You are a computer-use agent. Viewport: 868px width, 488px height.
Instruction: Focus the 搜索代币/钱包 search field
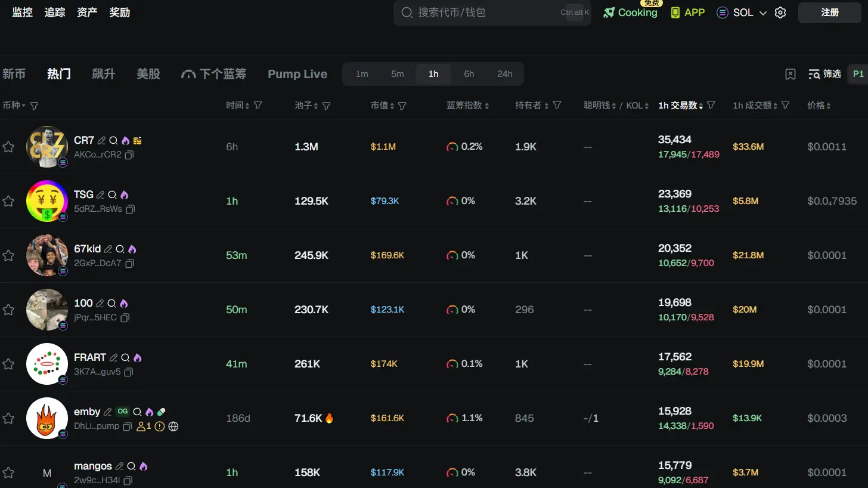483,13
